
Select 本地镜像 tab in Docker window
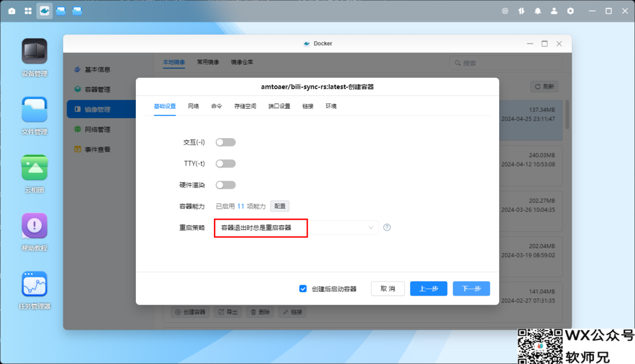point(173,62)
